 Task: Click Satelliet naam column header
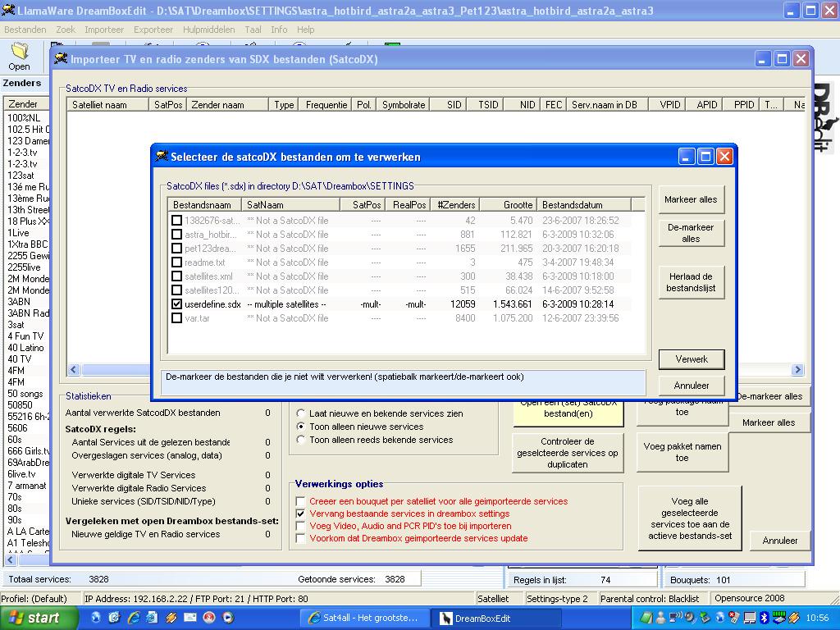tap(107, 104)
